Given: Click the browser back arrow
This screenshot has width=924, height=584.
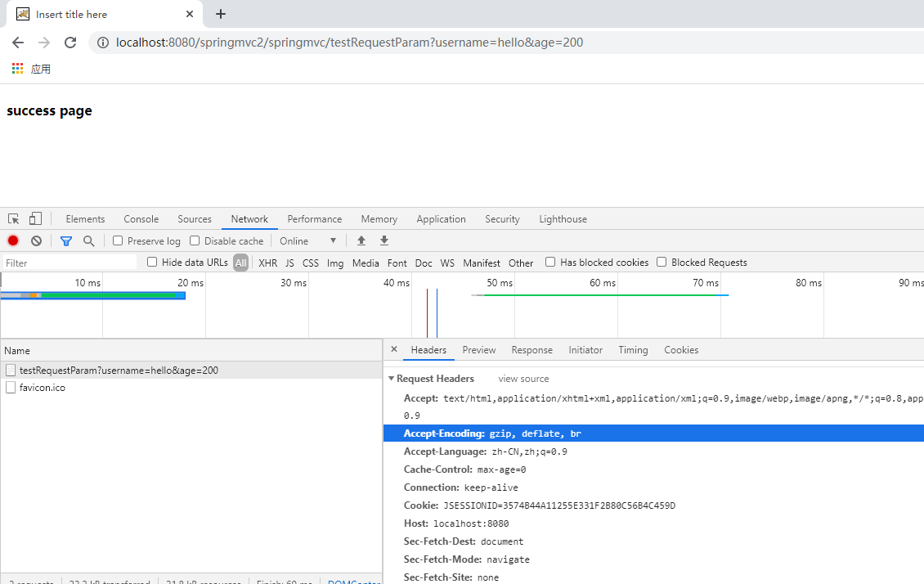Looking at the screenshot, I should (x=18, y=43).
